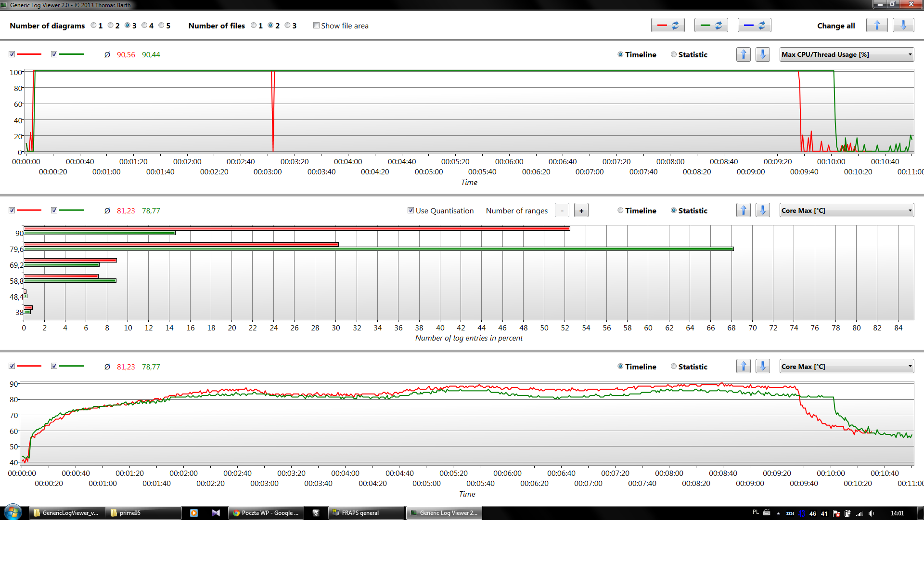This screenshot has height=578, width=924.
Task: Select 2 diagrams radio button
Action: coord(110,26)
